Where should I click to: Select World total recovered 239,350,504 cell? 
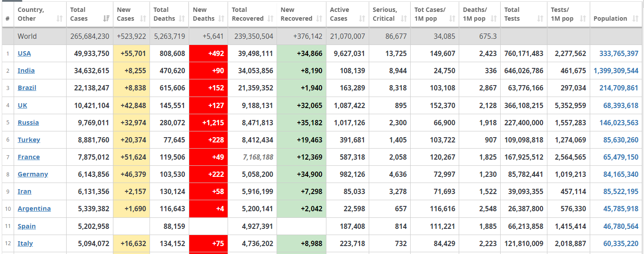click(252, 36)
